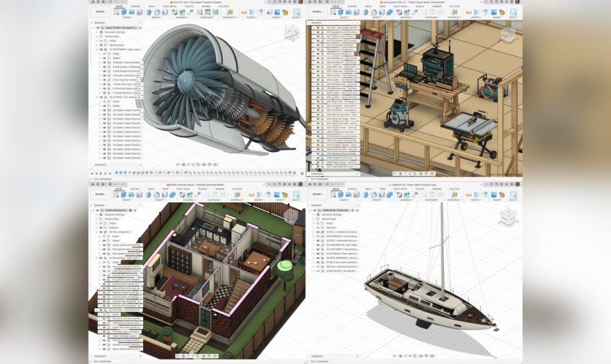Switch to SURFACE tab in turbofan window
The height and width of the screenshot is (364, 611).
pos(135,6)
